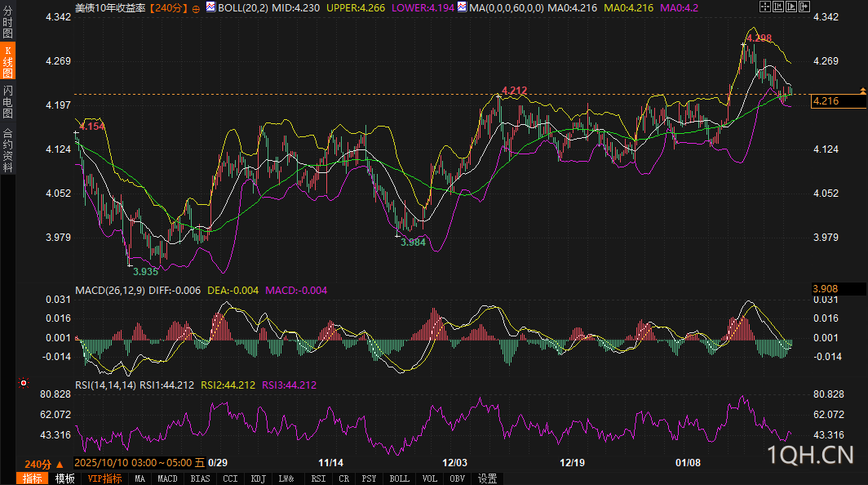Viewport: 868px width, 485px height.
Task: Toggle the KDJ indicator in bottom bar
Action: point(259,478)
